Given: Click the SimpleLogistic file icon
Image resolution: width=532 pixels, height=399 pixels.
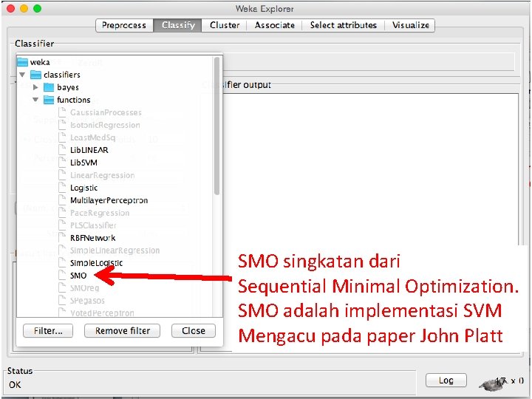Looking at the screenshot, I should (62, 262).
